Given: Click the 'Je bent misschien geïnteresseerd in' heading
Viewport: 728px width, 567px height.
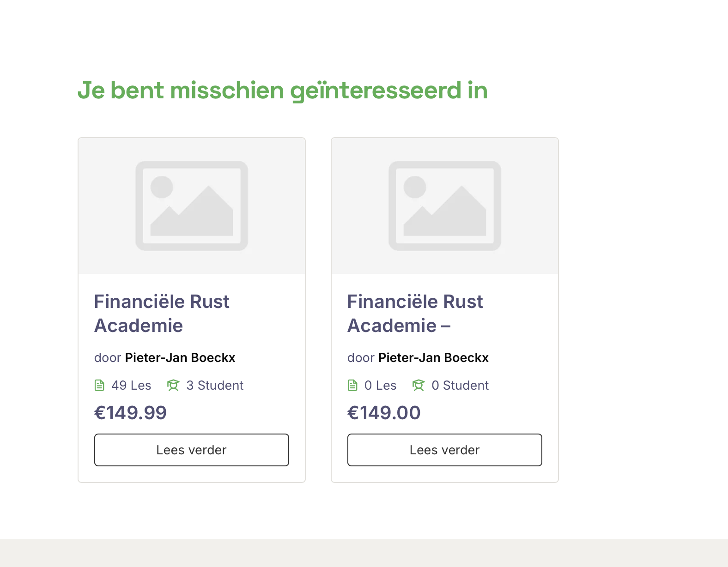Looking at the screenshot, I should (283, 90).
